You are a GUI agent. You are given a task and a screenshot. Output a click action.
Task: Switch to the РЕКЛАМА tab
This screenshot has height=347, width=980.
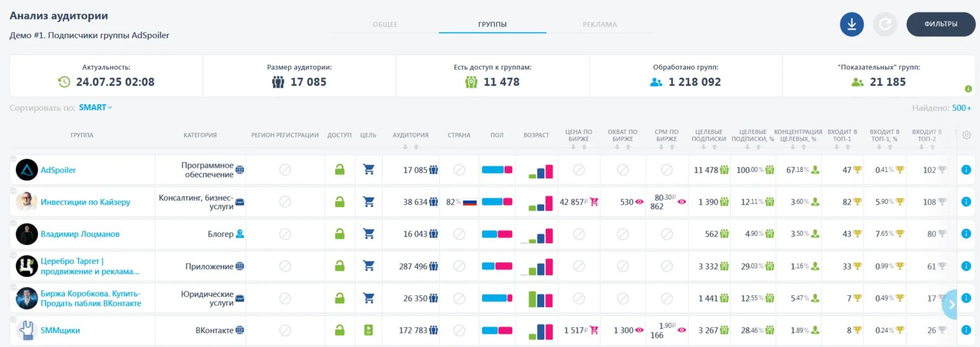coord(600,24)
